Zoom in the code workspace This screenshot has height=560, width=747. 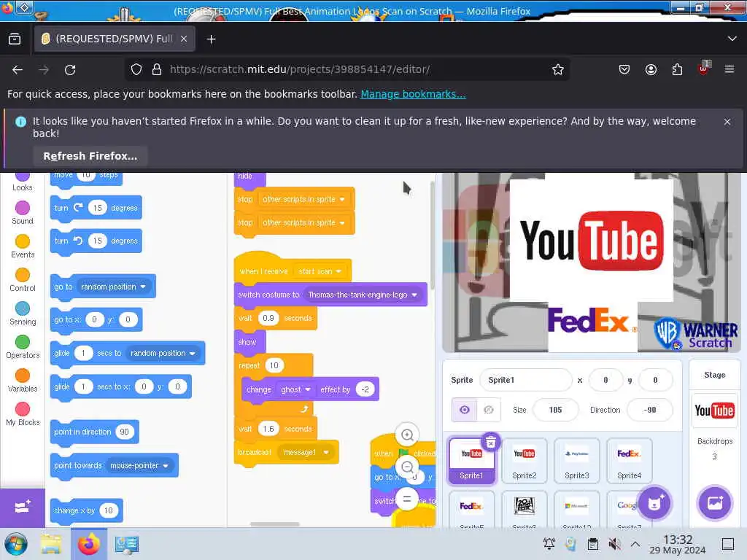[x=407, y=435]
